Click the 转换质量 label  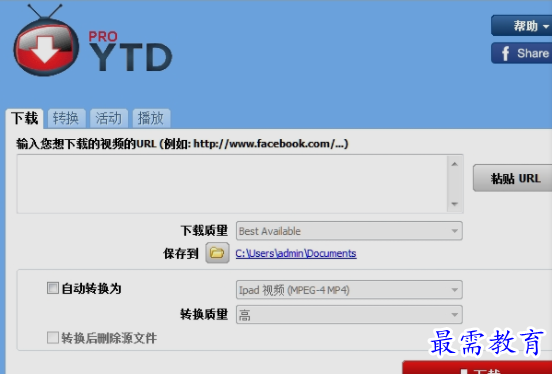tap(204, 314)
